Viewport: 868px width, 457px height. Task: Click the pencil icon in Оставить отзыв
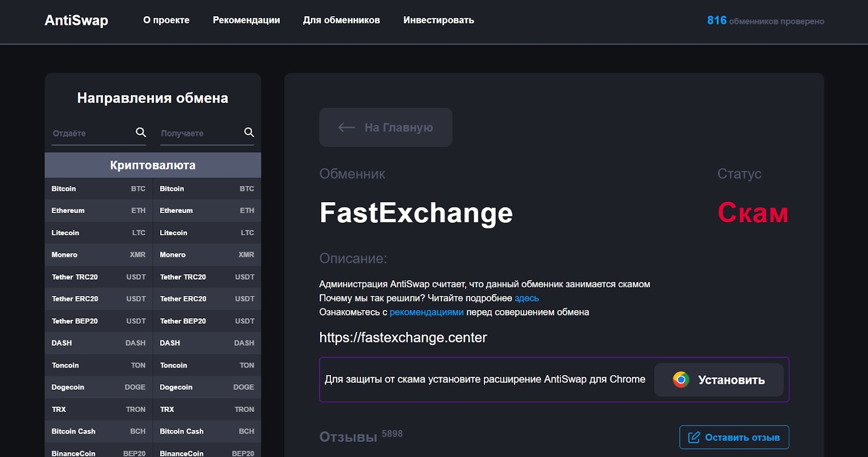click(694, 437)
